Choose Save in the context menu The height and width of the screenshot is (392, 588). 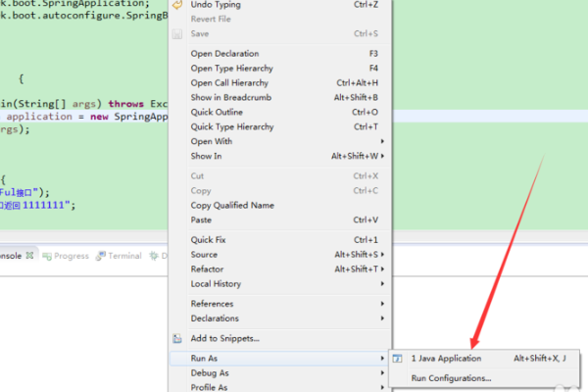click(x=280, y=33)
